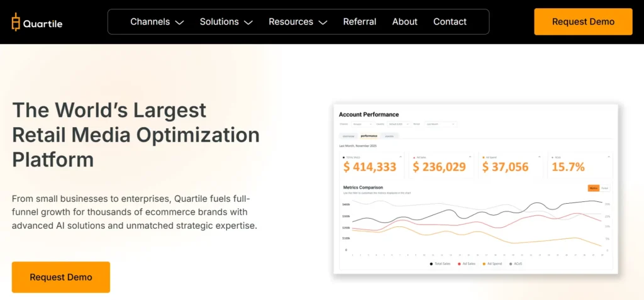
Task: Expand the Channels dropdown chevron
Action: pyautogui.click(x=179, y=22)
